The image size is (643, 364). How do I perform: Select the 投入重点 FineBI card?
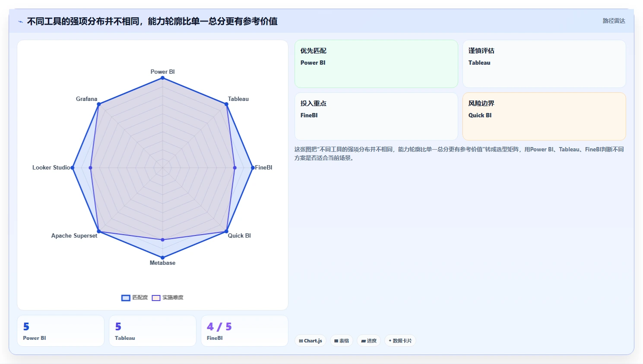point(376,116)
